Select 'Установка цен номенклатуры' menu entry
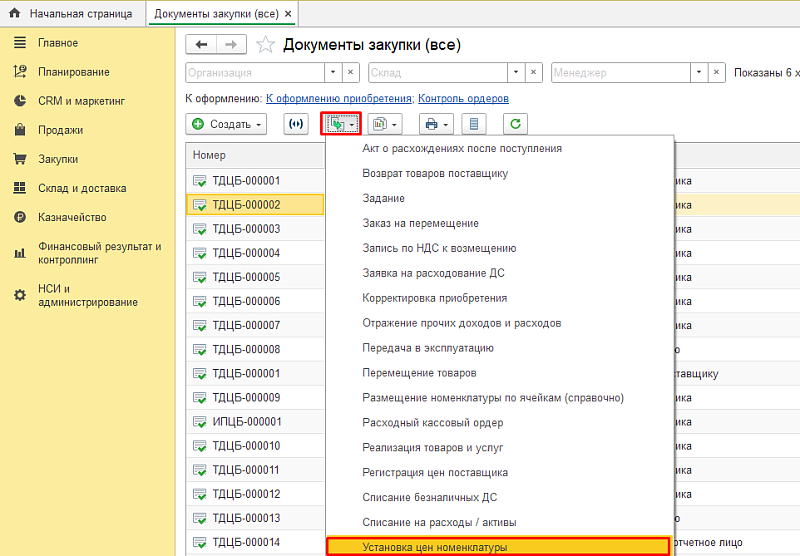The height and width of the screenshot is (556, 800). pos(434,547)
